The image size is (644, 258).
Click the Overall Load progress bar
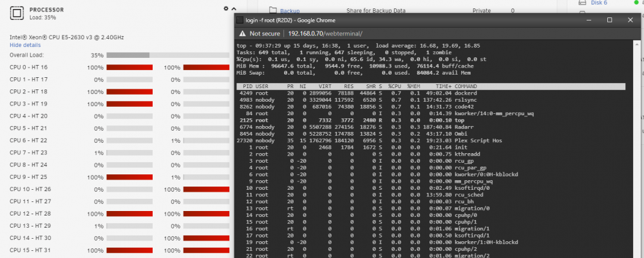point(167,55)
